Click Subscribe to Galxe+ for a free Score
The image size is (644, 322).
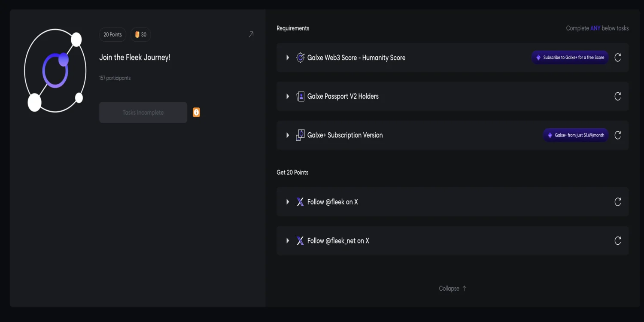pyautogui.click(x=570, y=58)
